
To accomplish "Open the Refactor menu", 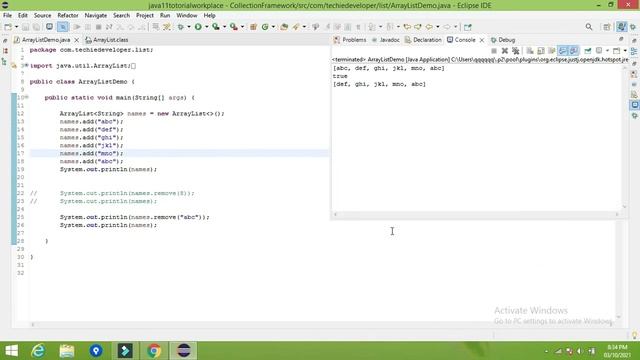I will click(x=68, y=16).
